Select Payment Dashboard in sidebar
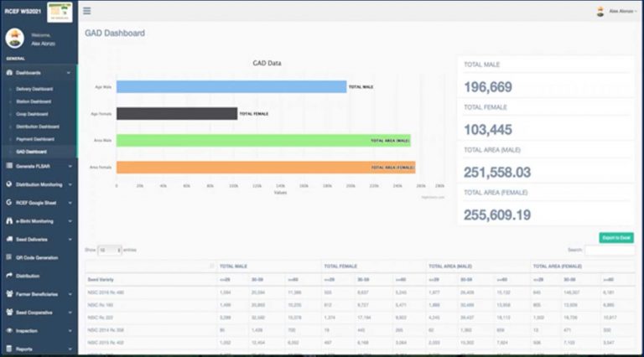 pyautogui.click(x=35, y=138)
